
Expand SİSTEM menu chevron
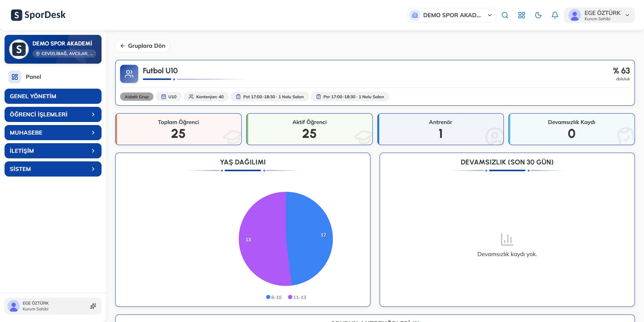coord(93,169)
